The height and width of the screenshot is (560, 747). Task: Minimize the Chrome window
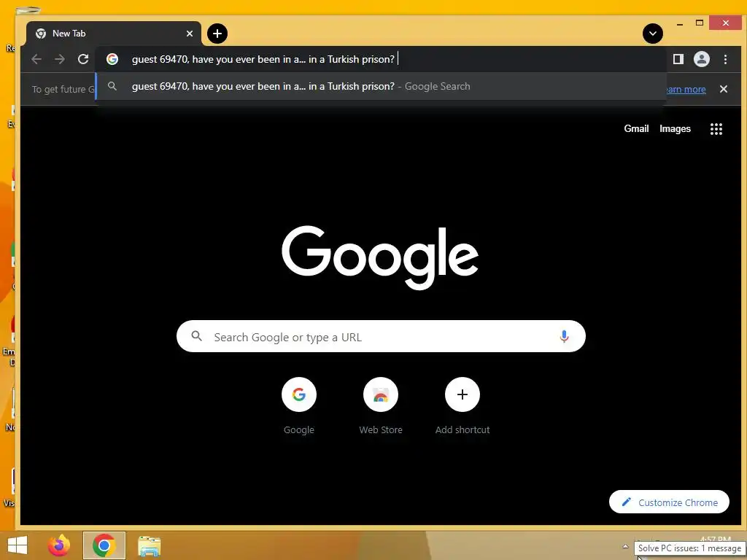(680, 23)
